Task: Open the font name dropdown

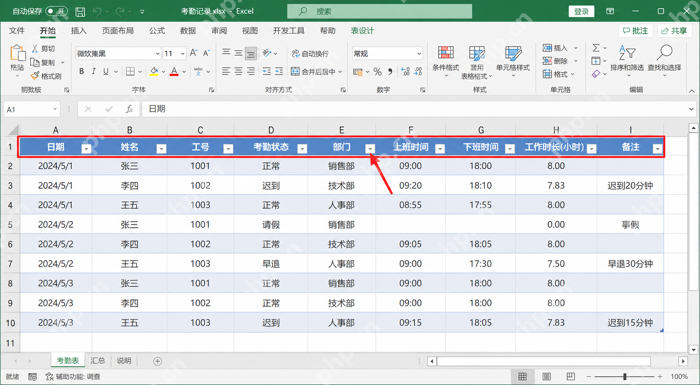Action: click(157, 54)
